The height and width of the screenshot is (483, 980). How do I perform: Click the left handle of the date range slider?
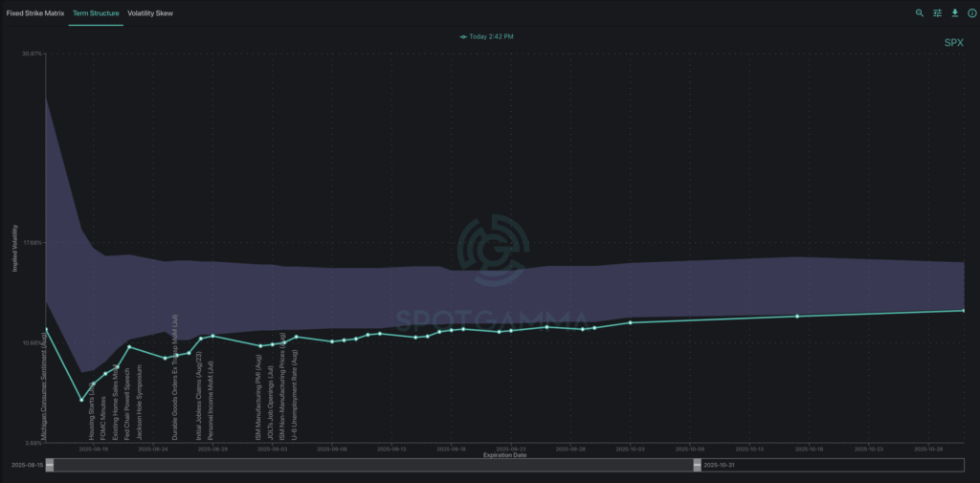click(x=51, y=464)
